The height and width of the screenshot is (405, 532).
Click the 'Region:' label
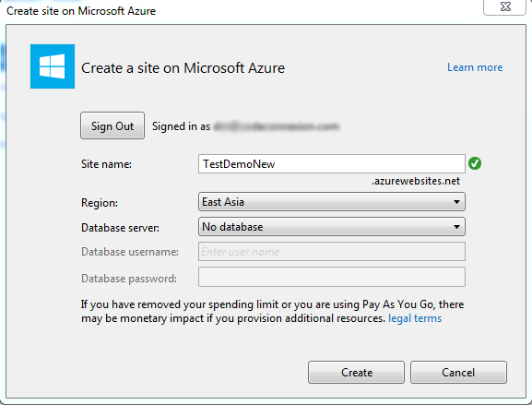coord(100,203)
